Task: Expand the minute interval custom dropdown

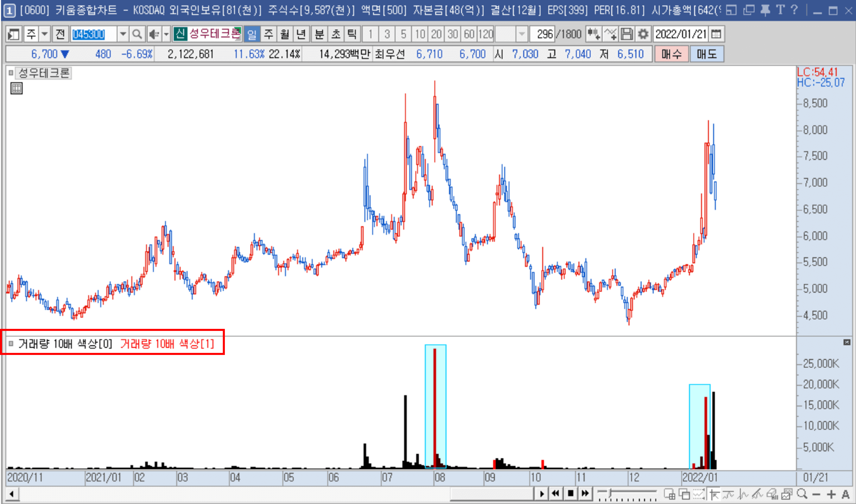Action: (521, 34)
